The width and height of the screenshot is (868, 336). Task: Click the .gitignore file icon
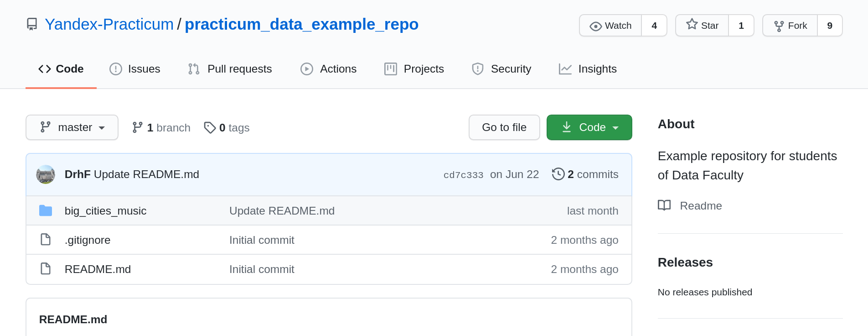click(x=46, y=240)
